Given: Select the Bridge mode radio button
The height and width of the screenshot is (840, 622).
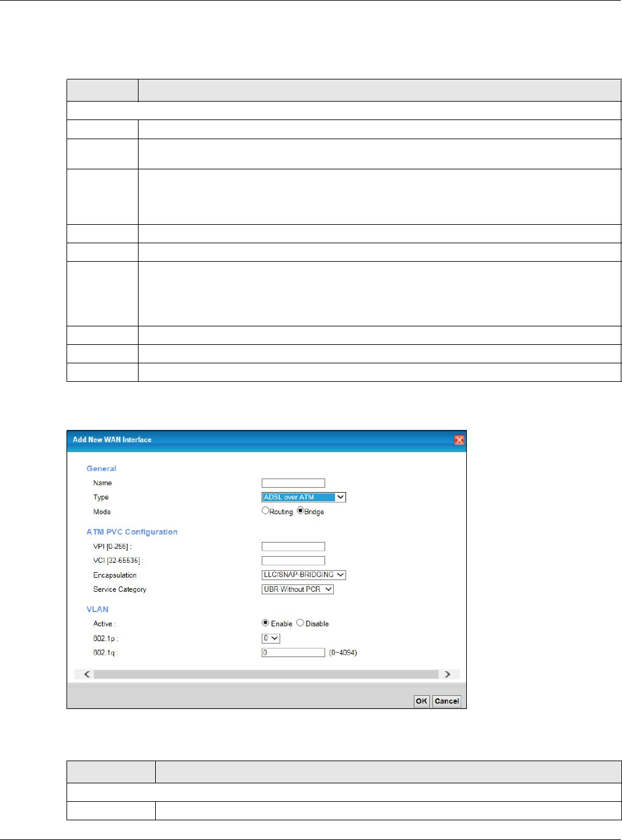Looking at the screenshot, I should tap(301, 511).
